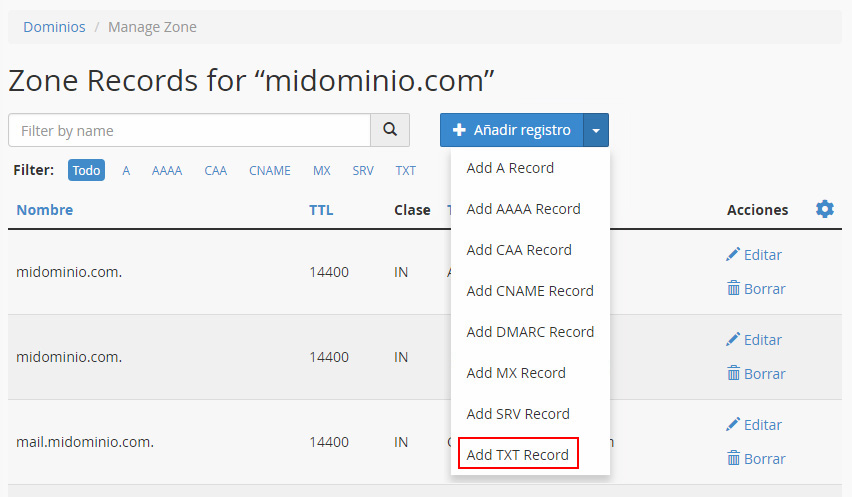Click Borrar trash for first midominio.com record

pos(756,289)
